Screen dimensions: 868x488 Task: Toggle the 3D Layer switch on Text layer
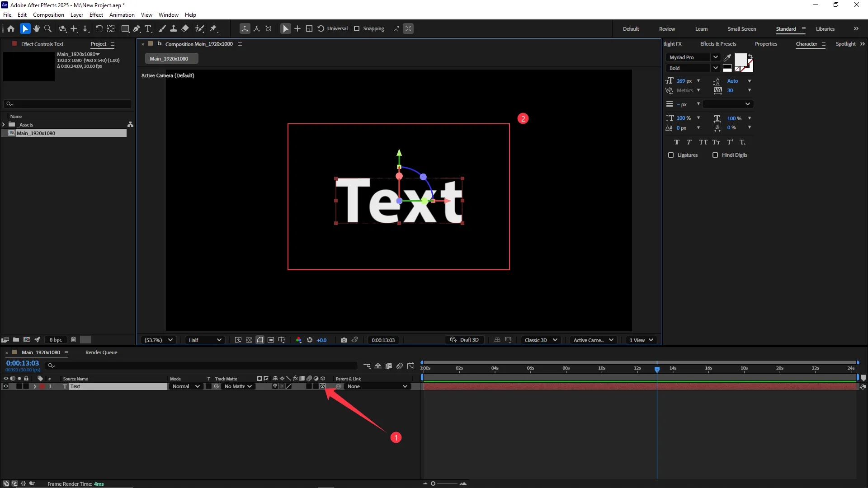(322, 386)
